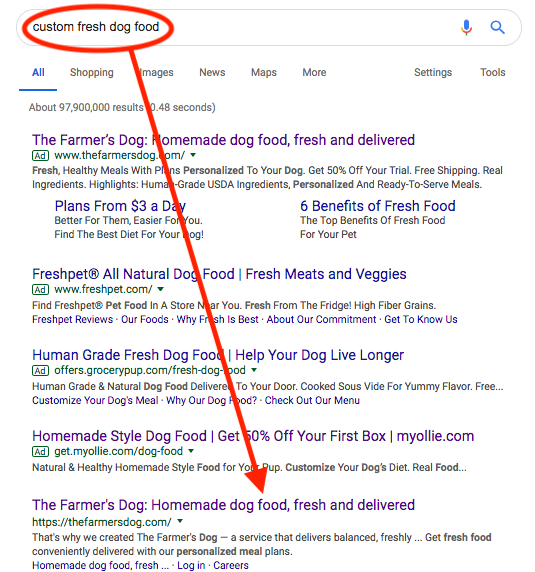This screenshot has height=572, width=535.
Task: Open the Settings menu
Action: click(x=433, y=73)
